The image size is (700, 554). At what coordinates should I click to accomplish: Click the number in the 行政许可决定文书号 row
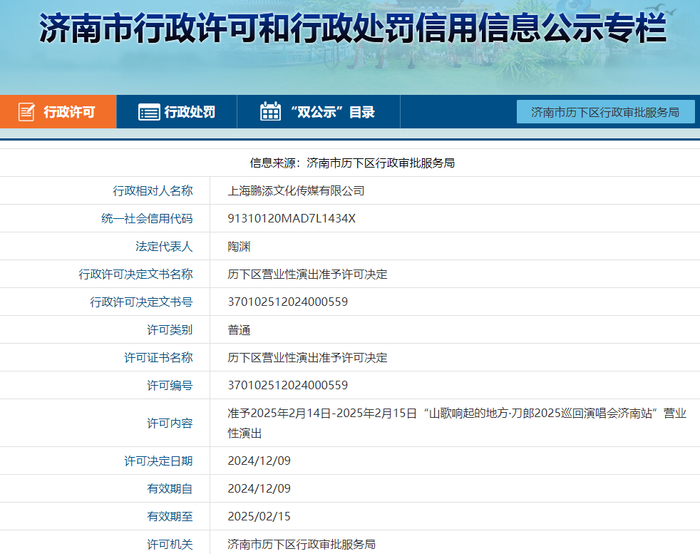287,302
